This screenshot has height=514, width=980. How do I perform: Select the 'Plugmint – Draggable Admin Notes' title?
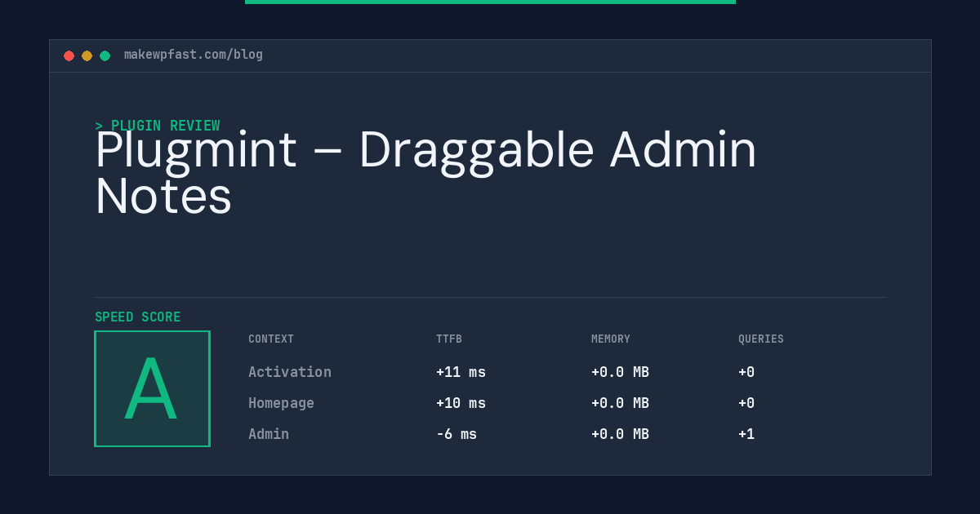coord(426,173)
